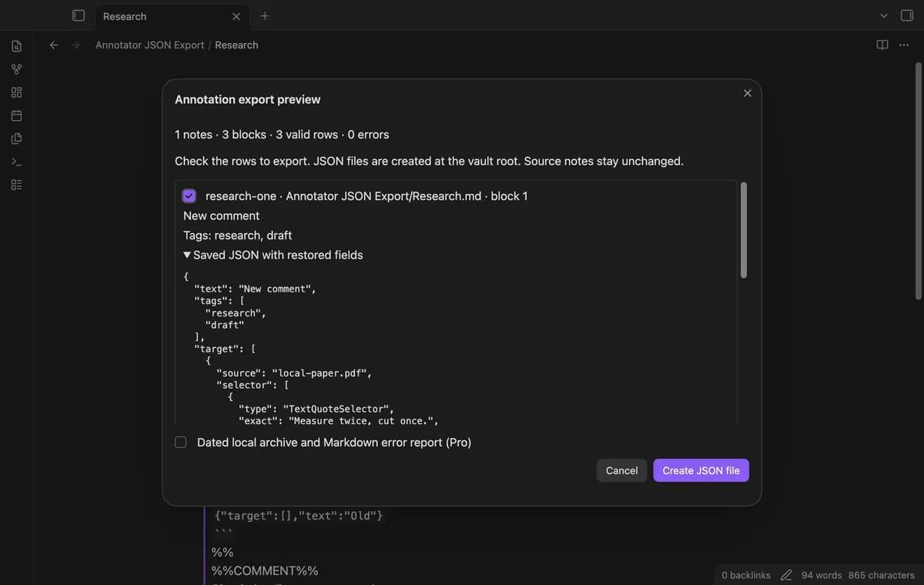Click the Annotation export preview title
924x585 pixels.
247,99
